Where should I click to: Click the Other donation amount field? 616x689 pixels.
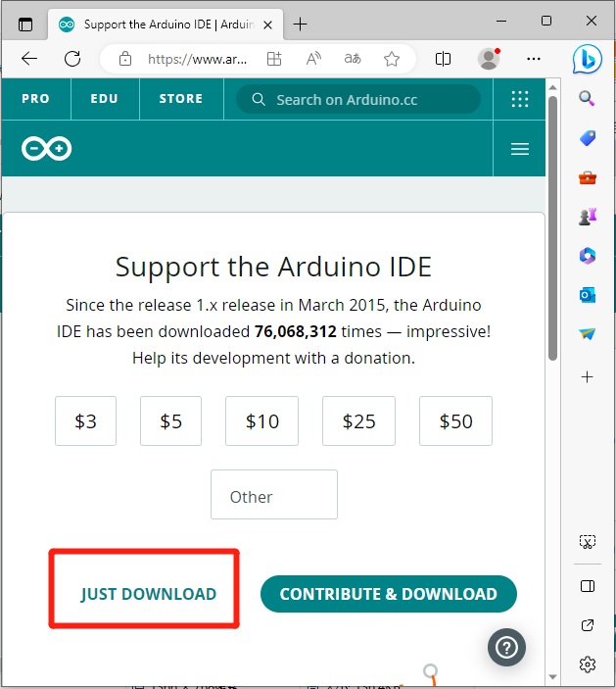click(x=274, y=495)
